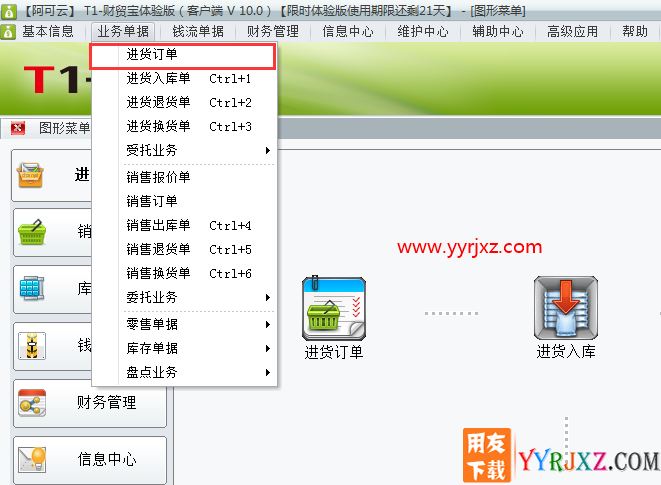
Task: Click the shopping bag icon in sidebar
Action: point(30,175)
